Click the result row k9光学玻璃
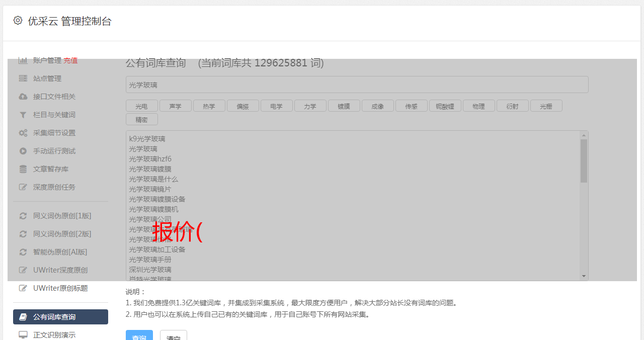644x340 pixels. click(x=147, y=139)
